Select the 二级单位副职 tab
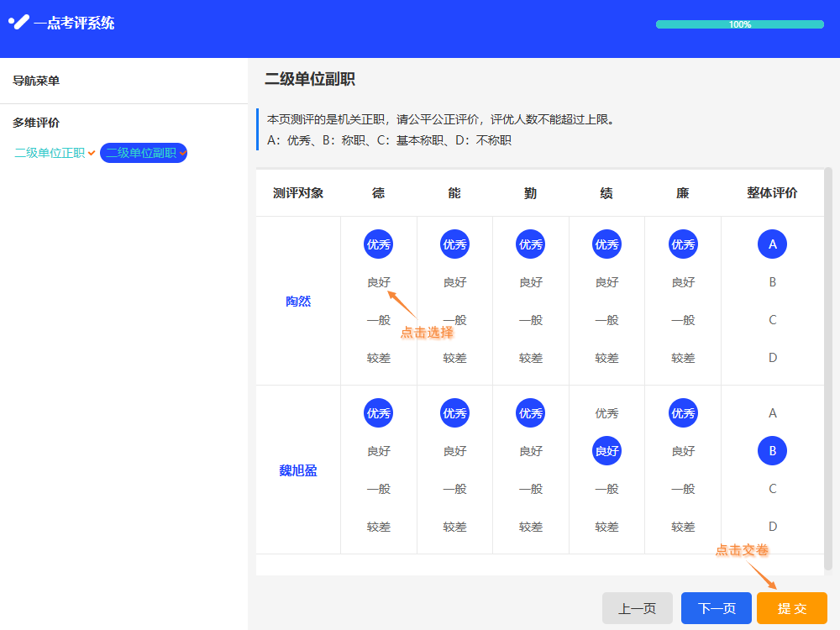 click(141, 153)
